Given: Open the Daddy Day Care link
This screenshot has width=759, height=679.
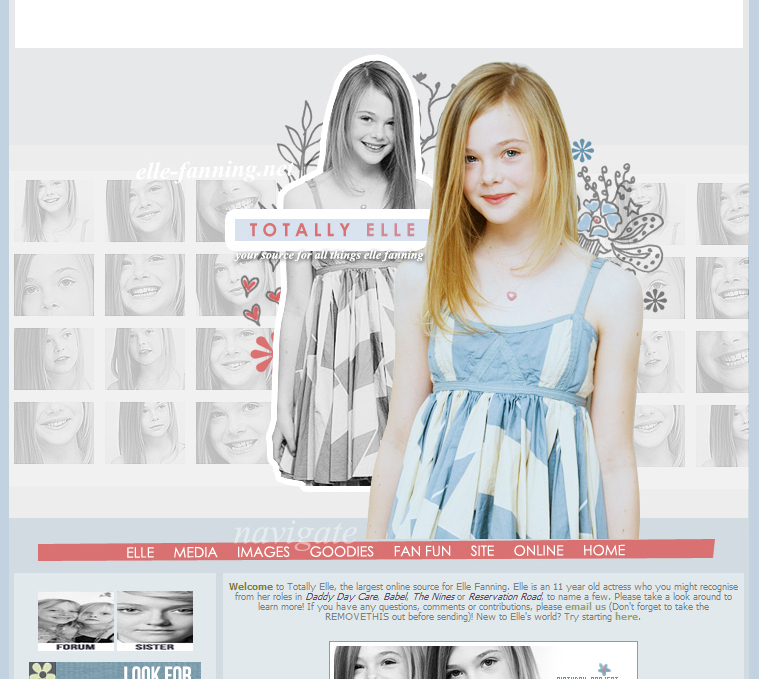Looking at the screenshot, I should [x=341, y=596].
